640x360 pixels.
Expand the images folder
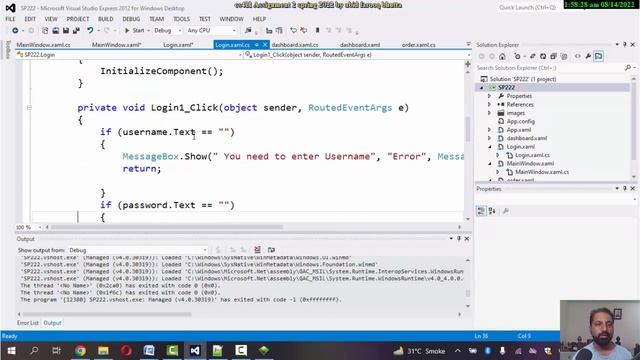coord(489,113)
